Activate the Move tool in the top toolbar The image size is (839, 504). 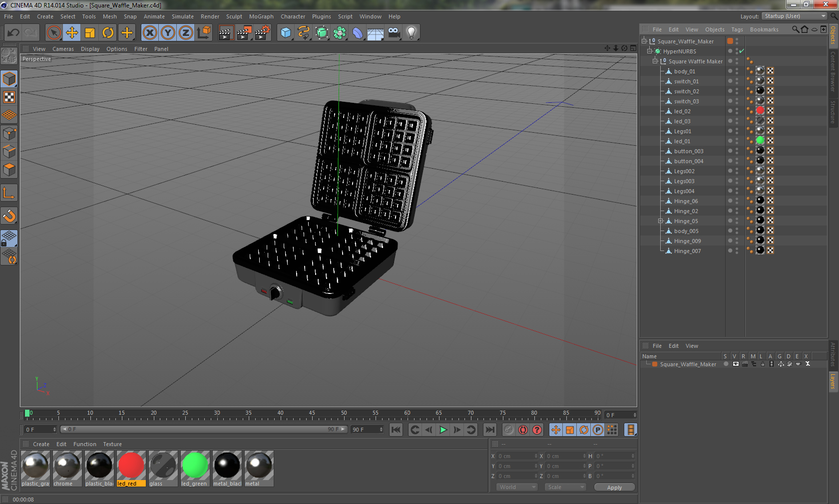point(72,33)
